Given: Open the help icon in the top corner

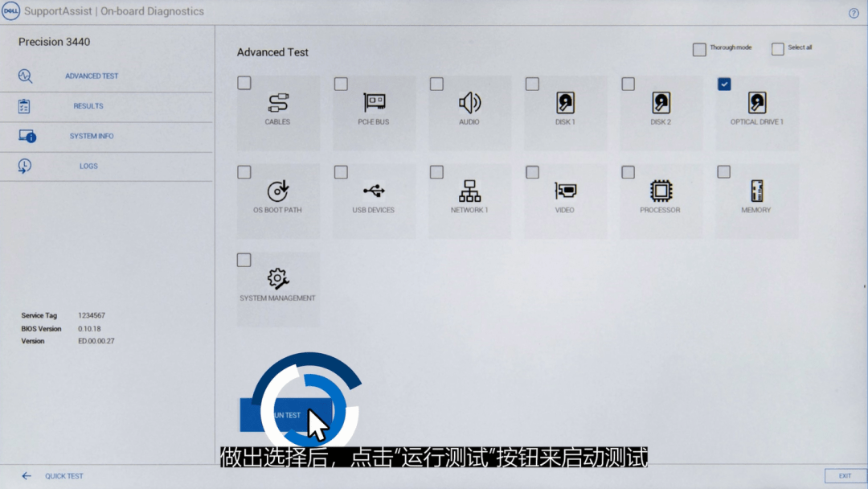Looking at the screenshot, I should (853, 13).
